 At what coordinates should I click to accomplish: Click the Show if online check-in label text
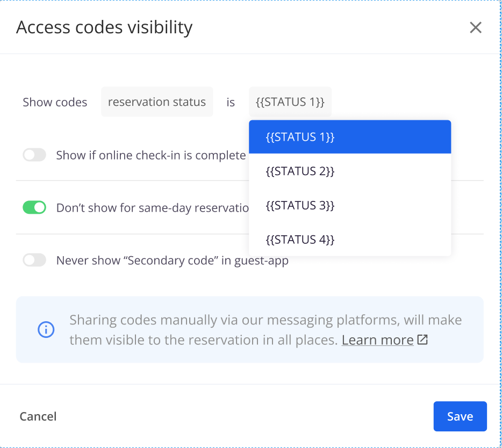click(x=150, y=155)
